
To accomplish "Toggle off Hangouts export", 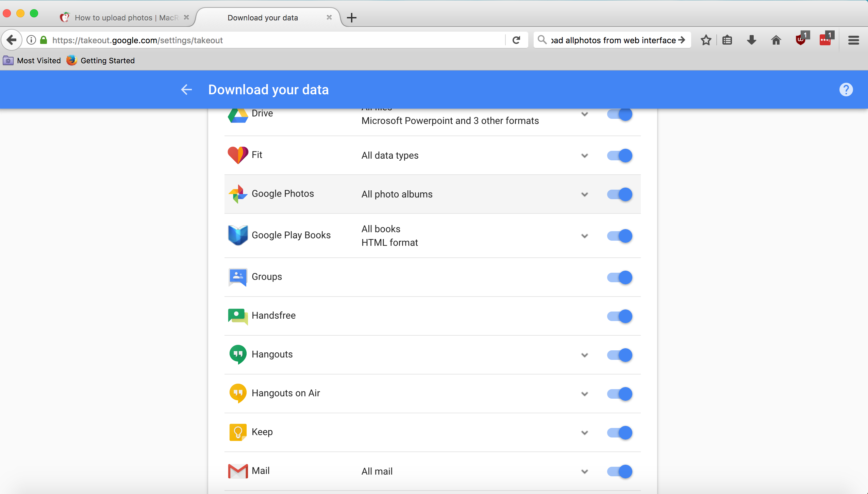I will coord(620,355).
